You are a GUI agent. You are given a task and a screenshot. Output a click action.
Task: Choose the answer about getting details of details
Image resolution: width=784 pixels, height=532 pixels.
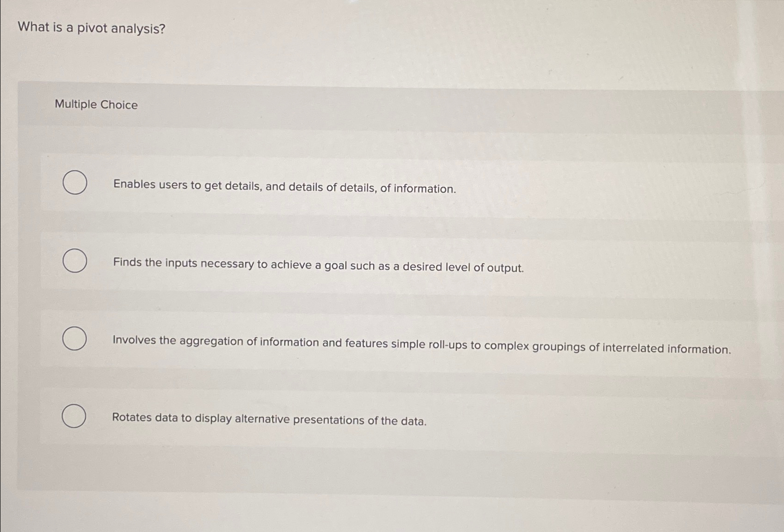click(x=284, y=188)
